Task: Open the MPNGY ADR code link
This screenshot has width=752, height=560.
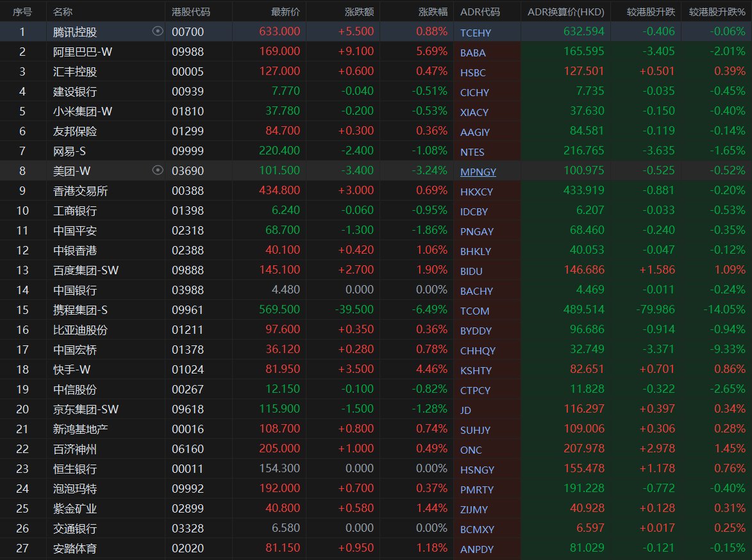Action: tap(478, 172)
